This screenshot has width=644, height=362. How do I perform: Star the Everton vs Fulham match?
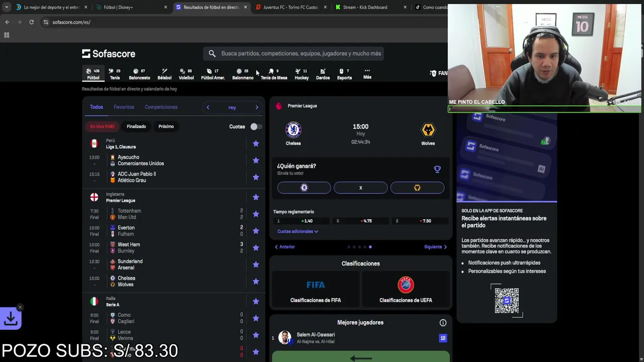pyautogui.click(x=256, y=231)
